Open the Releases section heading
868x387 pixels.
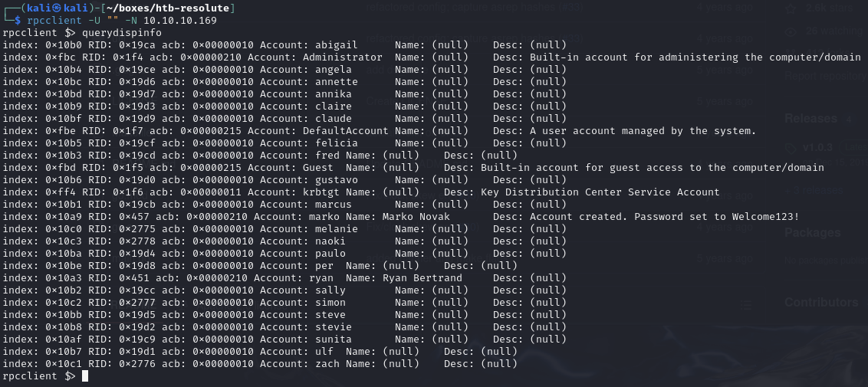[x=811, y=118]
